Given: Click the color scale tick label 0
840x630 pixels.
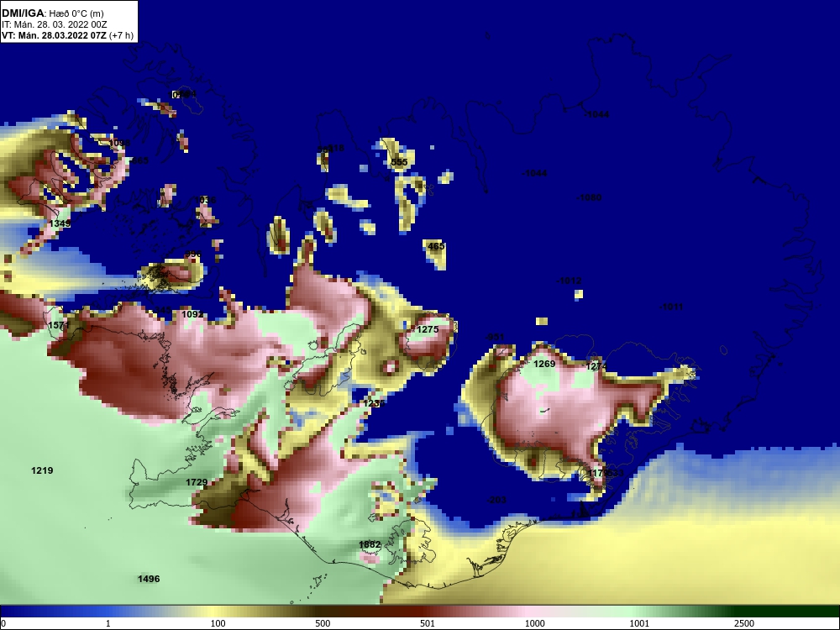Looking at the screenshot, I should tap(3, 623).
